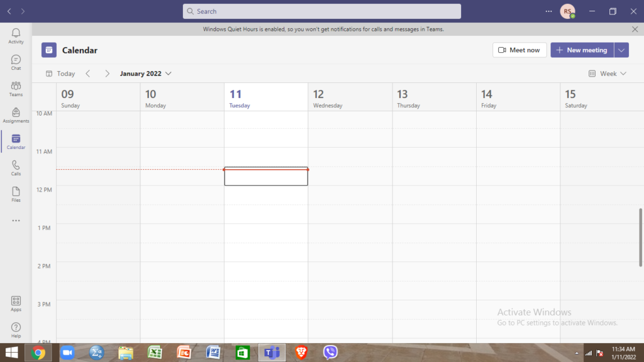
Task: Open Google Chrome from the taskbar
Action: point(38,353)
